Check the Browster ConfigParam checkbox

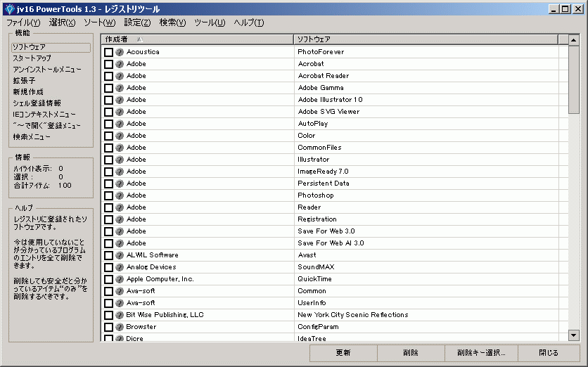click(x=109, y=327)
